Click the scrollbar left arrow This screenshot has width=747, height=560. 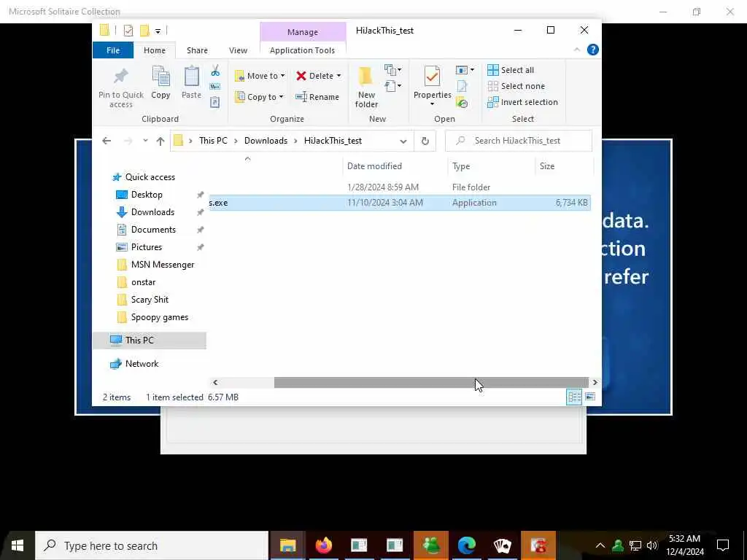pos(215,382)
